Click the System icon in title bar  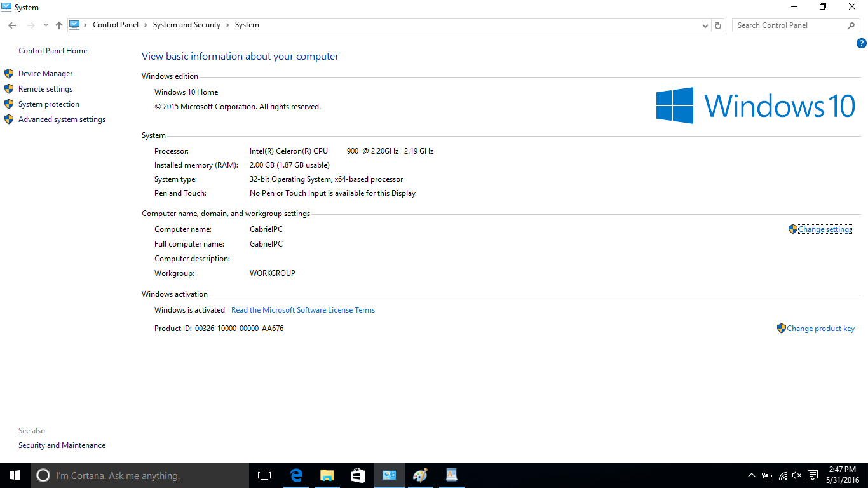6,7
